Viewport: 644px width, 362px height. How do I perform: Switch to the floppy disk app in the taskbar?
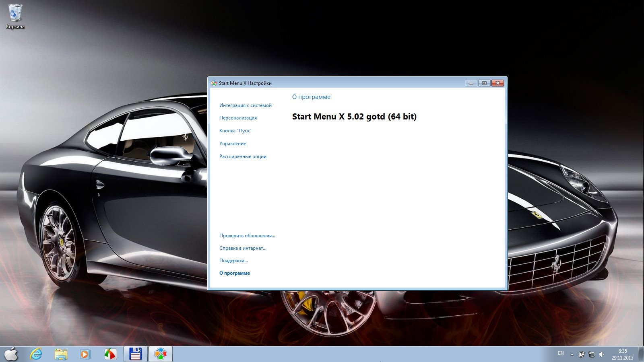136,354
